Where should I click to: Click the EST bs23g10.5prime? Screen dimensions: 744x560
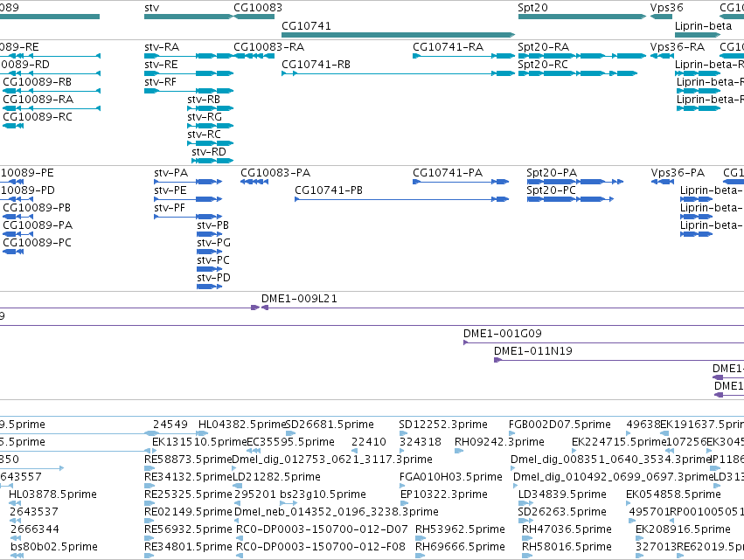point(323,494)
